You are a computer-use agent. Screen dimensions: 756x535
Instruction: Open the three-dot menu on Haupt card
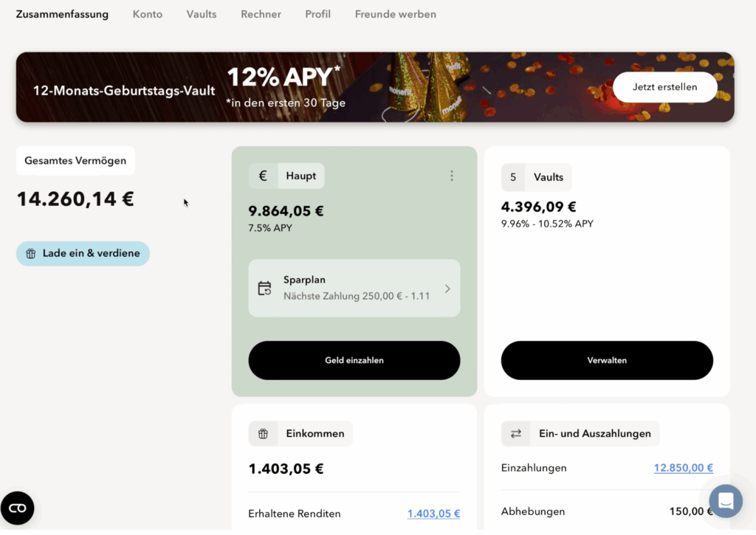coord(452,176)
